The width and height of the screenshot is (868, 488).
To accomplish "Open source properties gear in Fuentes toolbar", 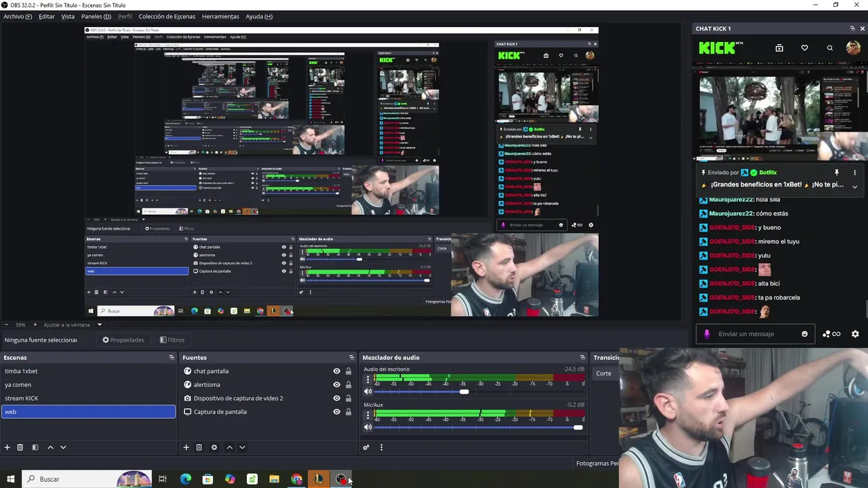I will coord(214,447).
